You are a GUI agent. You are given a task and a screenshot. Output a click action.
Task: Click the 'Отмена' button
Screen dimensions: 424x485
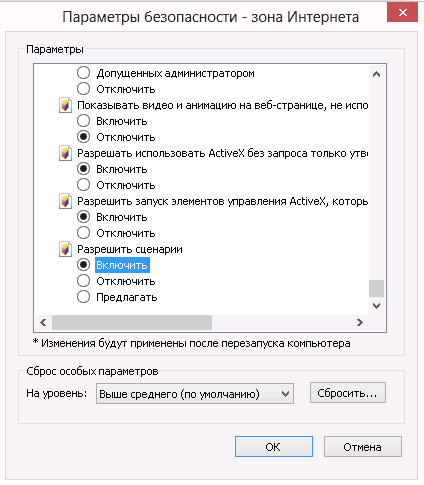[x=363, y=447]
